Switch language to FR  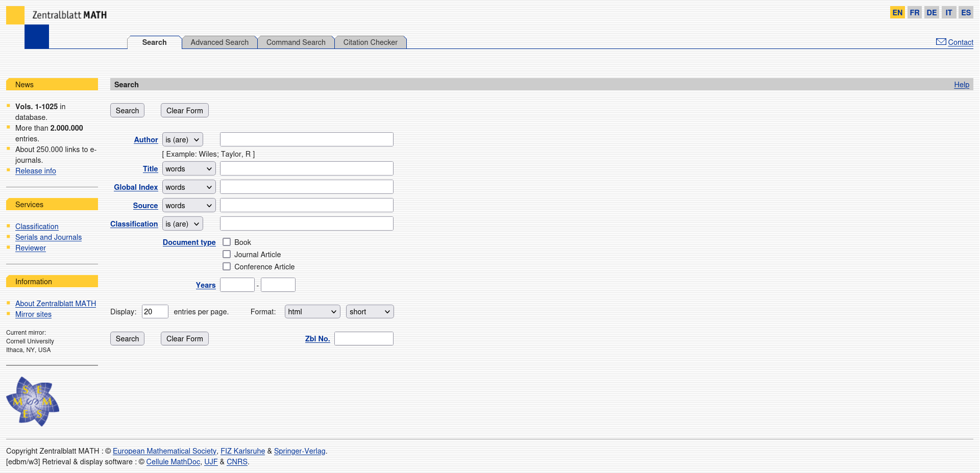coord(915,13)
